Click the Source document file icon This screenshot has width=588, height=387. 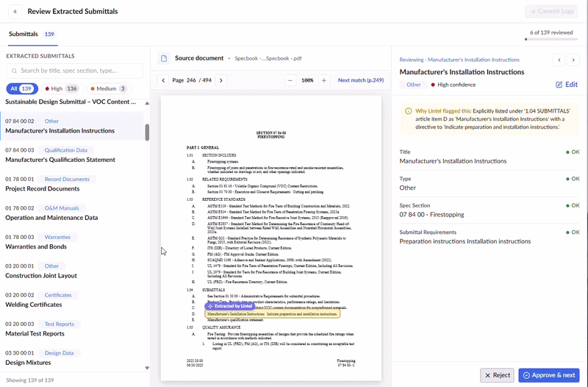point(164,58)
